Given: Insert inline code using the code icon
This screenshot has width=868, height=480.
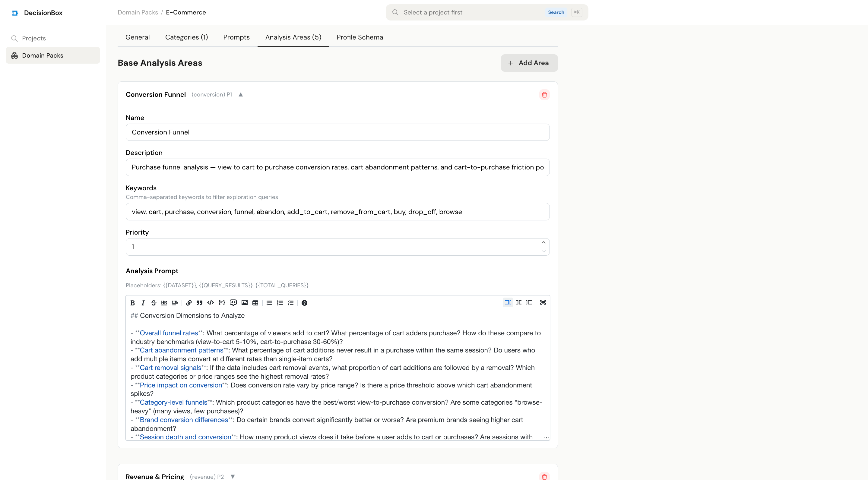Looking at the screenshot, I should click(211, 303).
